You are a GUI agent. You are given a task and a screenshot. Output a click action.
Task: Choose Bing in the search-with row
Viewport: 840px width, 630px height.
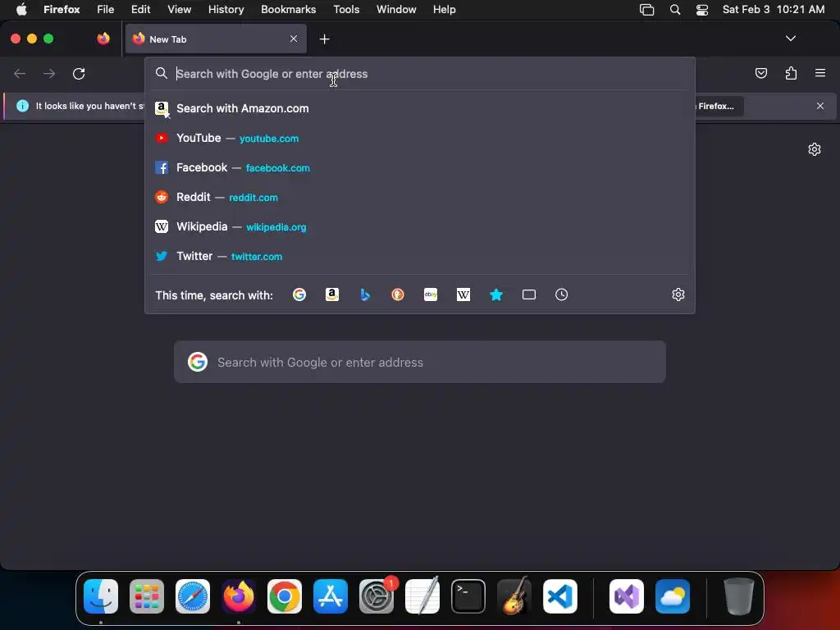pos(365,294)
